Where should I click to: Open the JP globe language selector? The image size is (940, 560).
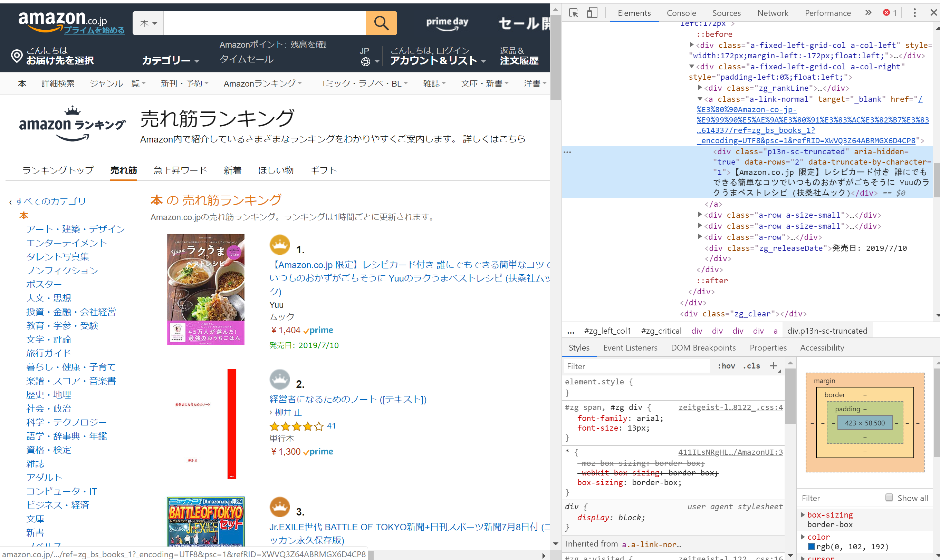366,61
